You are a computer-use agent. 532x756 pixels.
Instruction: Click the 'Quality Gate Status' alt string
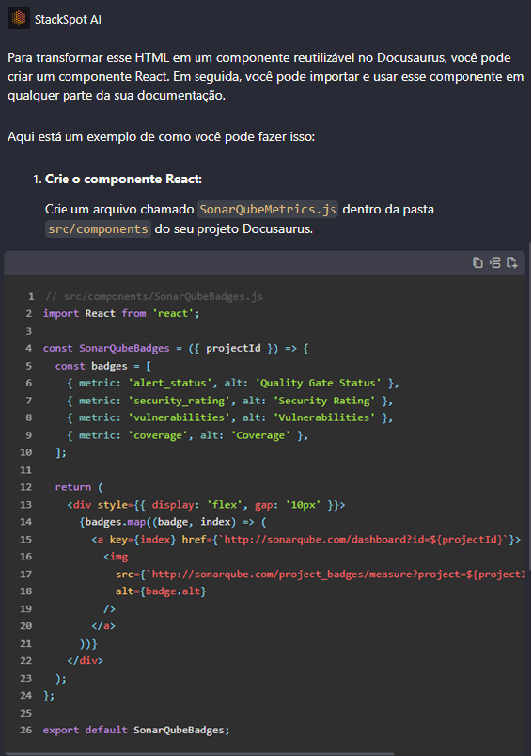pyautogui.click(x=318, y=383)
